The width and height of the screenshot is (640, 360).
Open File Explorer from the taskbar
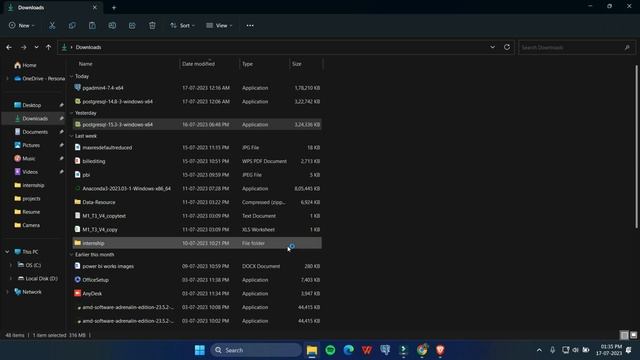[312, 350]
